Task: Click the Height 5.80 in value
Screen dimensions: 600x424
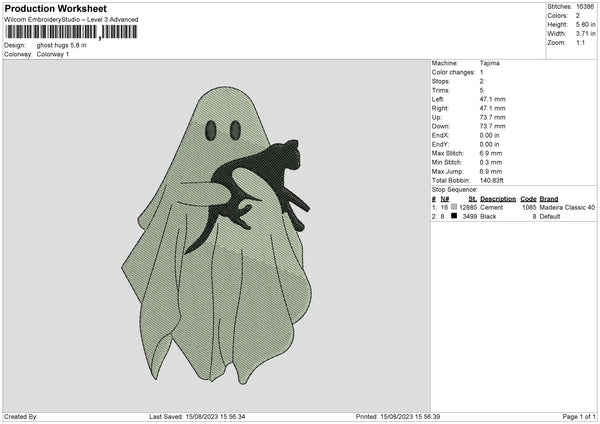Action: pos(585,25)
